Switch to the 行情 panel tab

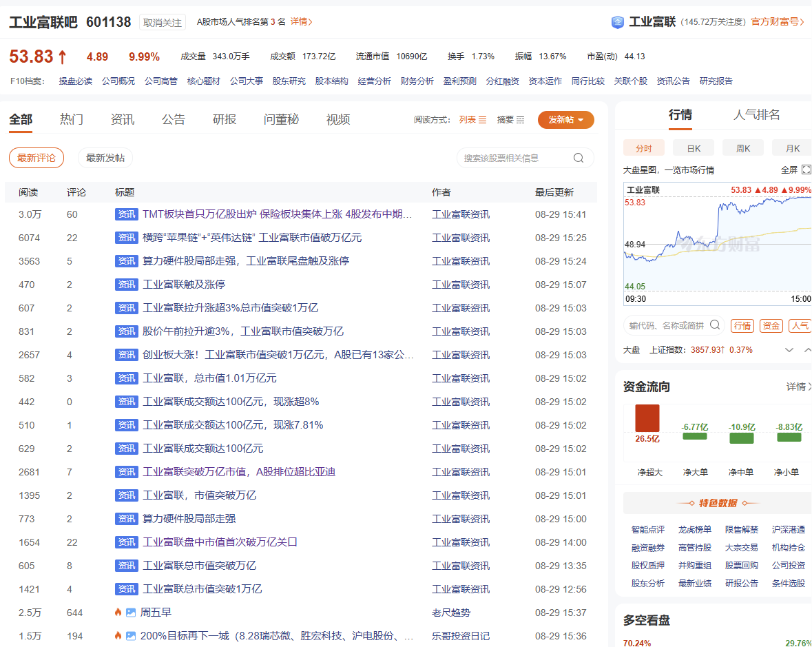click(680, 115)
